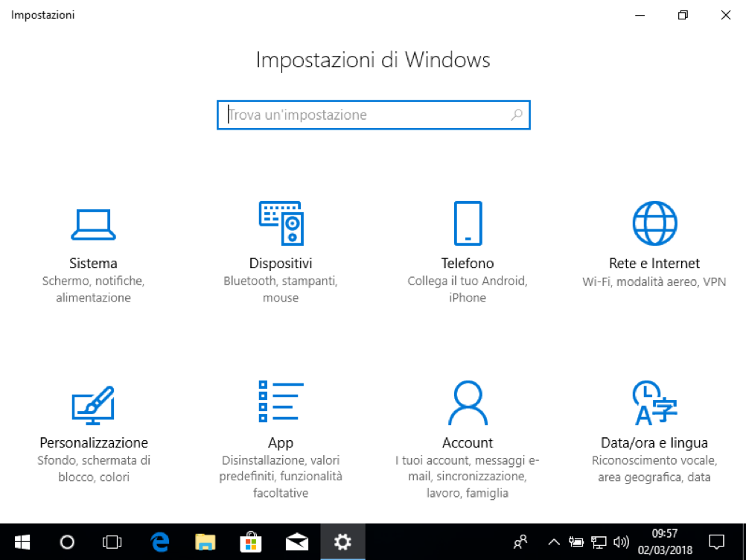Click "I tuoi account, messaggi e-mail" description

coord(468,477)
